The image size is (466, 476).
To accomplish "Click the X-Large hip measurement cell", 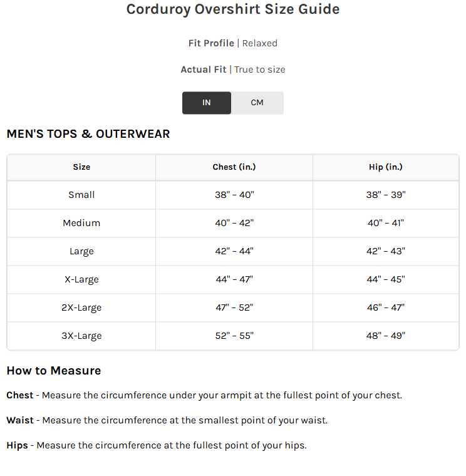I will click(386, 279).
